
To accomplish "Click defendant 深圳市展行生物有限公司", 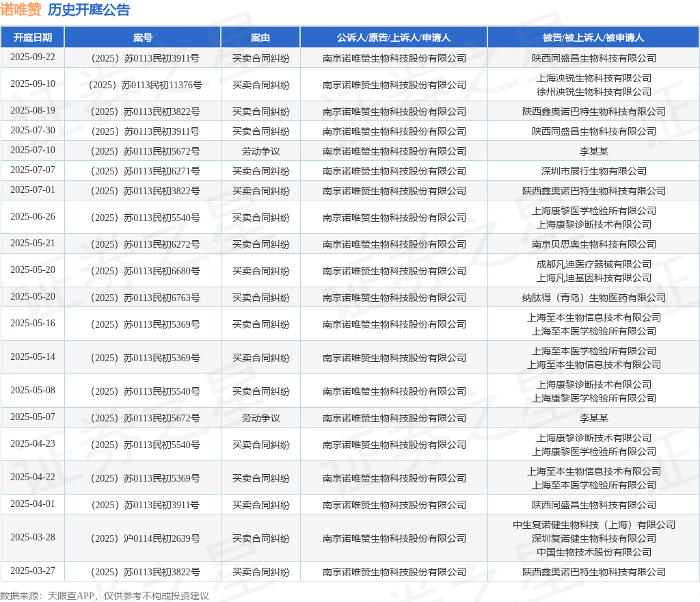I will 594,171.
